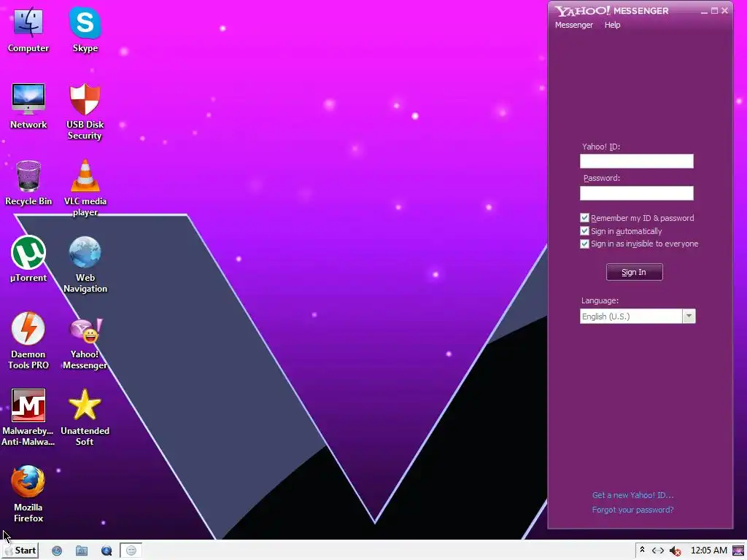The width and height of the screenshot is (747, 560).
Task: Select the Recycle Bin icon
Action: tap(28, 183)
